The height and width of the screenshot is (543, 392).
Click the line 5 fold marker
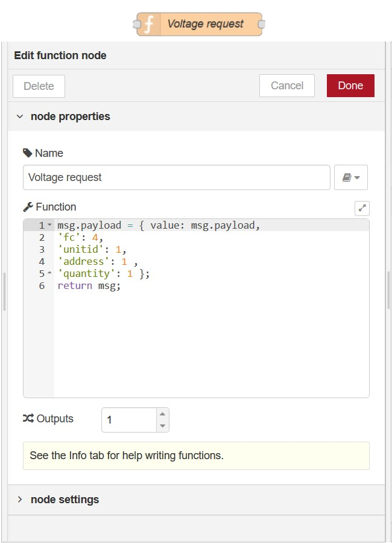[49, 273]
